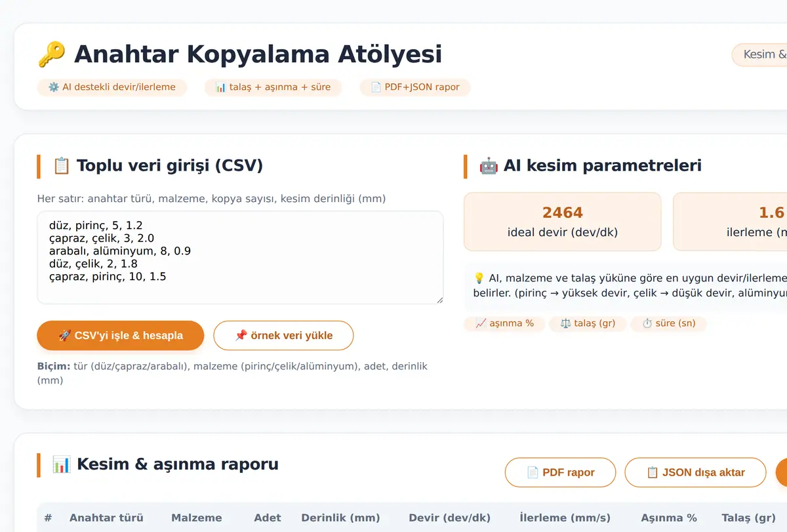Screen dimensions: 787x532
Task: Click the 'talaş (gr)' chip
Action: click(x=588, y=323)
